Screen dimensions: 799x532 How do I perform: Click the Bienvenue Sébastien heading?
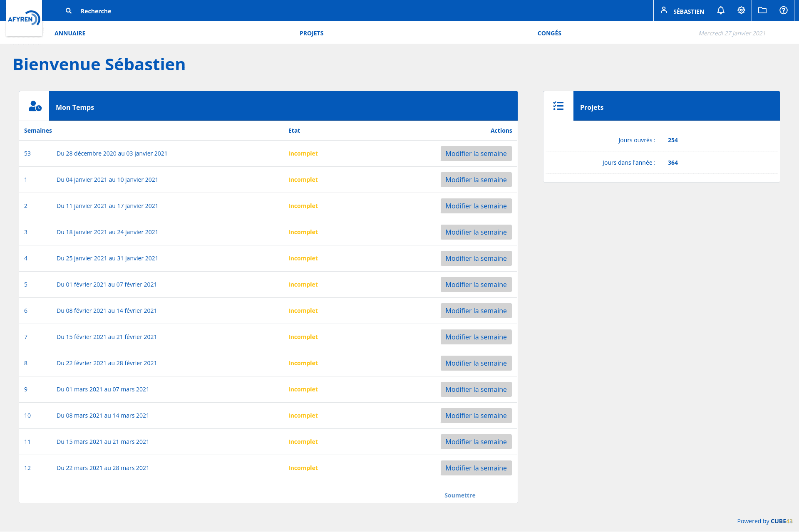[x=99, y=64]
